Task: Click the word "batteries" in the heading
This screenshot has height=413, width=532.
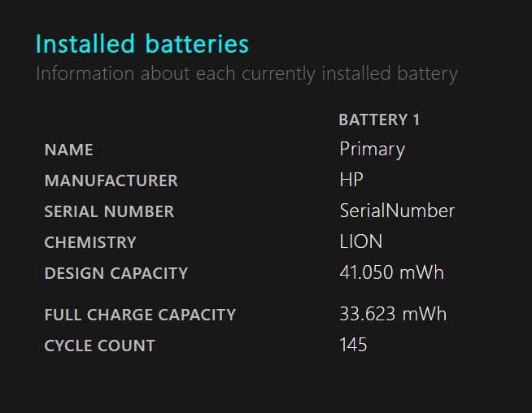Action: tap(197, 44)
